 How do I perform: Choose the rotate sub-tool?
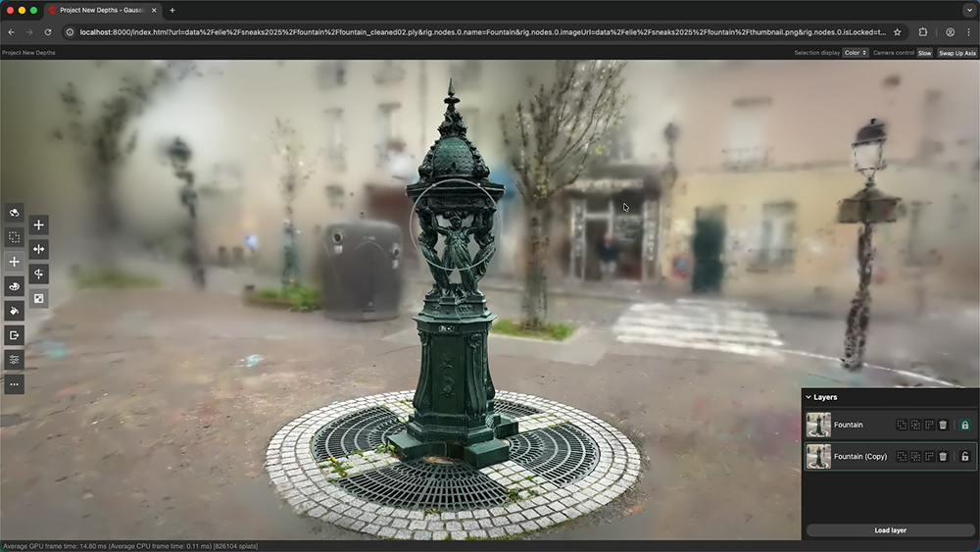pyautogui.click(x=39, y=274)
